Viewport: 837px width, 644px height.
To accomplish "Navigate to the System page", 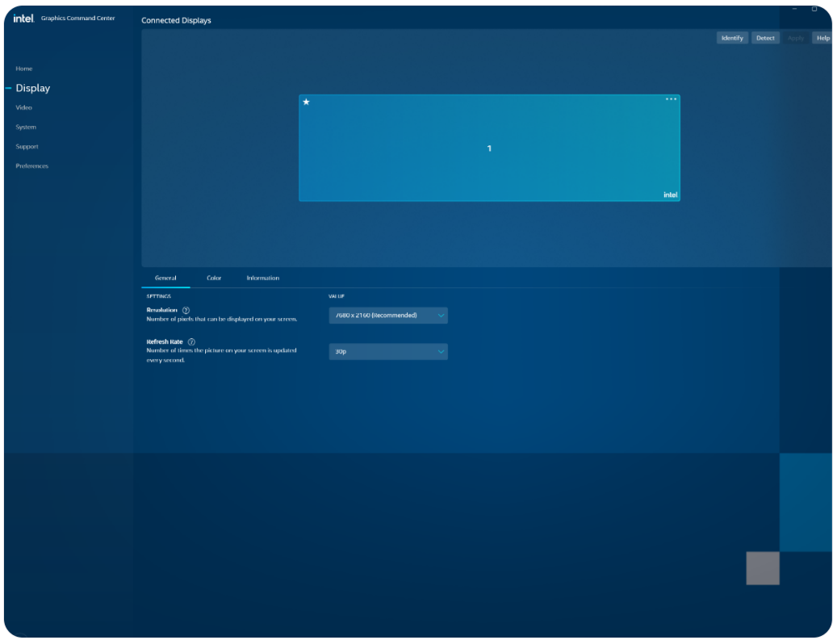I will point(26,127).
